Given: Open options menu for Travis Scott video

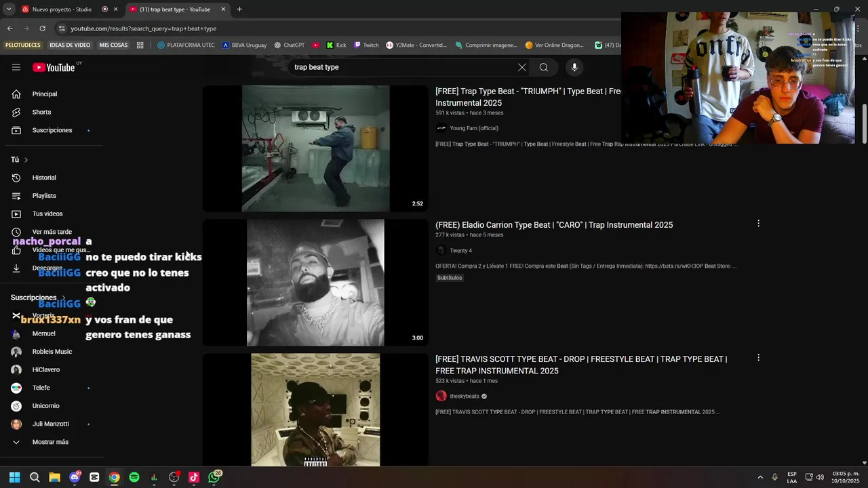Looking at the screenshot, I should (758, 357).
